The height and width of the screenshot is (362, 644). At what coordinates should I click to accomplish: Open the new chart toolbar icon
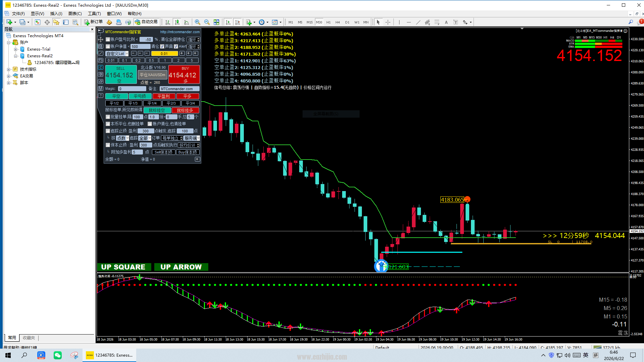coord(9,22)
